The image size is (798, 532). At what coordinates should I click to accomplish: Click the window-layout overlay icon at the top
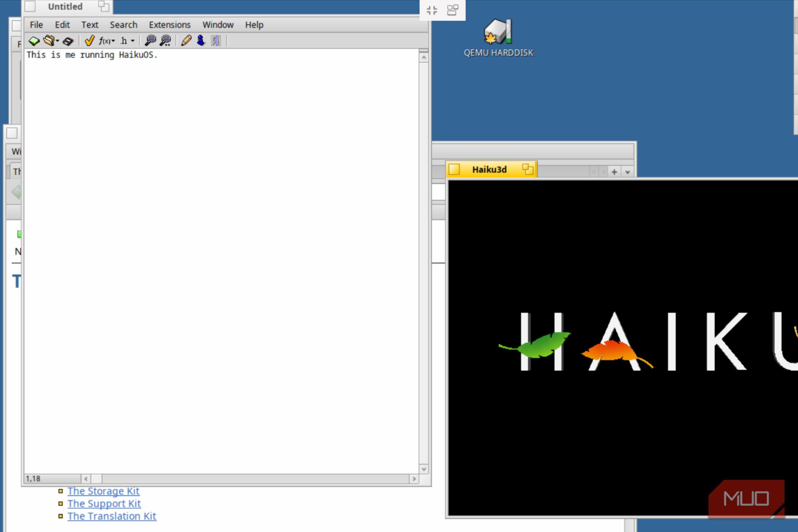453,10
